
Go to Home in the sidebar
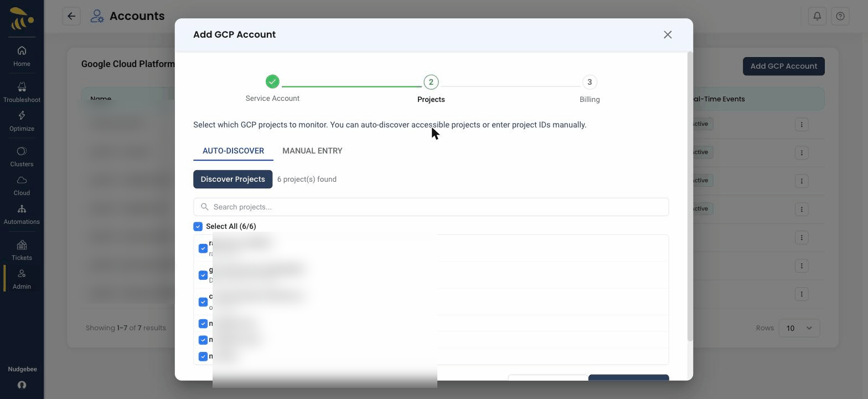pos(22,57)
